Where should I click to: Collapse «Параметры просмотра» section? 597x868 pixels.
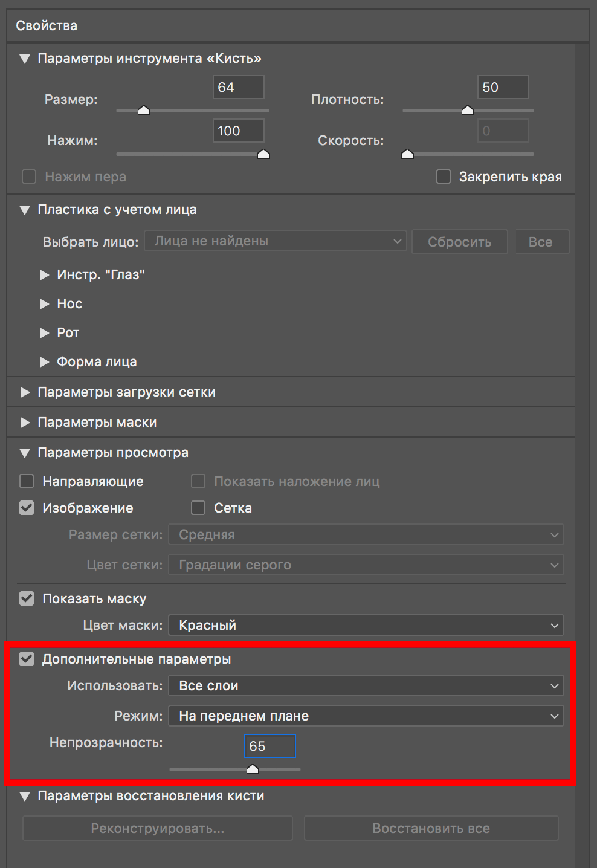point(25,453)
